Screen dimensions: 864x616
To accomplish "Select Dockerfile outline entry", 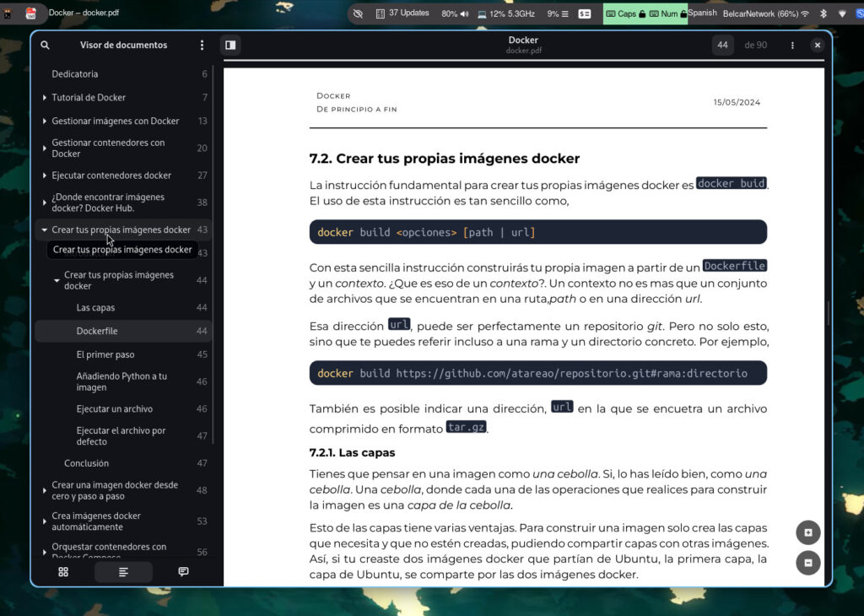I will click(x=123, y=331).
